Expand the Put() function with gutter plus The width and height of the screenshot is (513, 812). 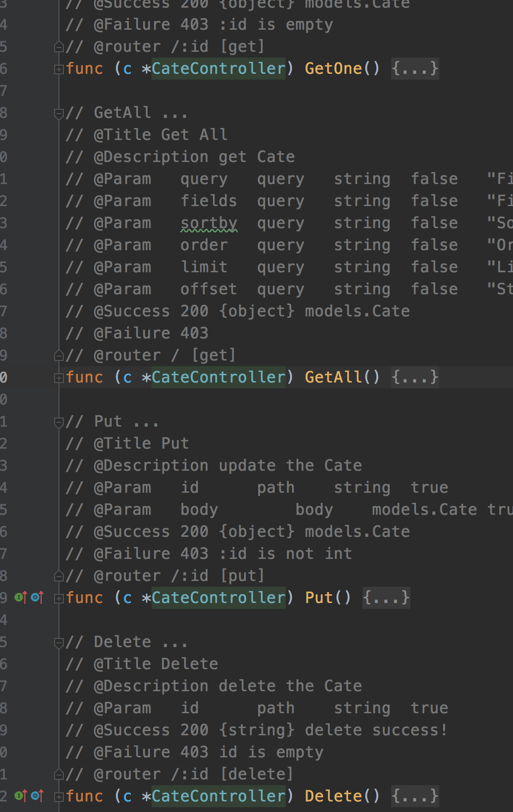[x=58, y=599]
